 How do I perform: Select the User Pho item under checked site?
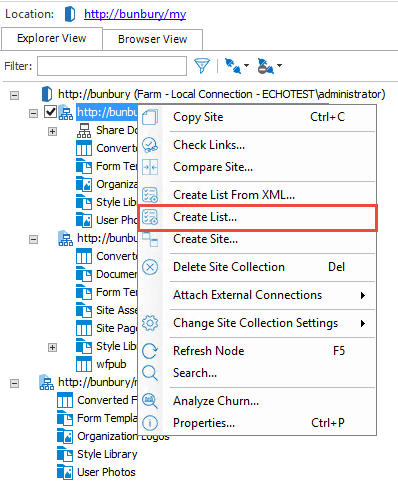(117, 220)
